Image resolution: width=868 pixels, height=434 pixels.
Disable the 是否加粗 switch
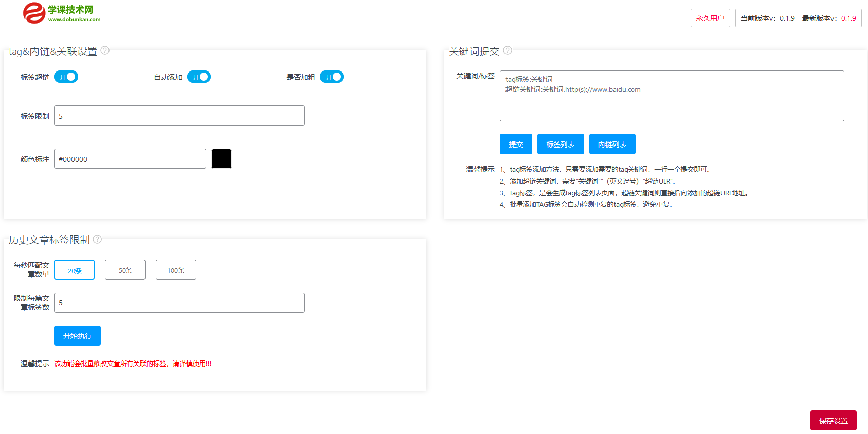pyautogui.click(x=332, y=77)
